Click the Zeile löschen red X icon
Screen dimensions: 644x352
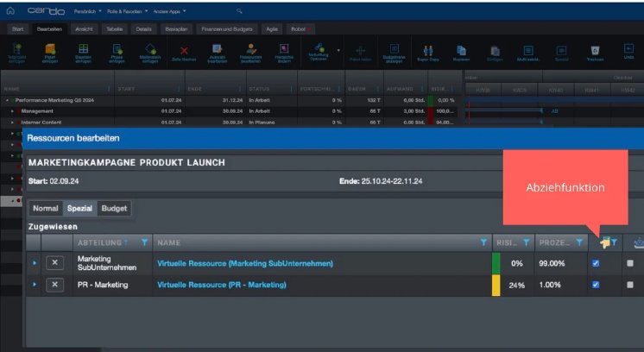pyautogui.click(x=183, y=53)
